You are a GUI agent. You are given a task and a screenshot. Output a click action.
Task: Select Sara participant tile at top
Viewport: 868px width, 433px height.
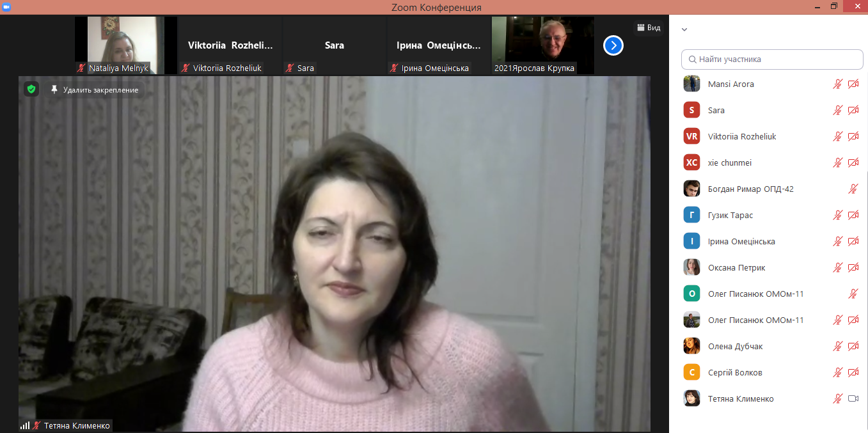coord(335,45)
